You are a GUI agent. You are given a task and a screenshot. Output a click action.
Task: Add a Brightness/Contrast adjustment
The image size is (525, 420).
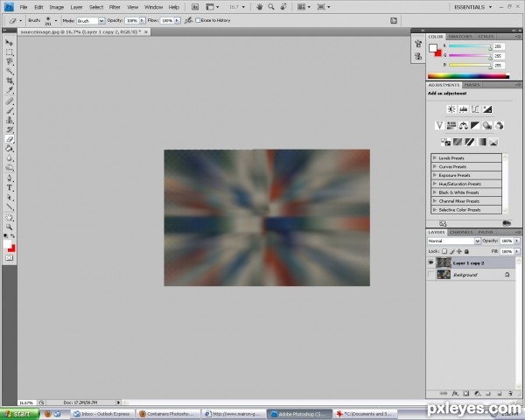pos(451,108)
